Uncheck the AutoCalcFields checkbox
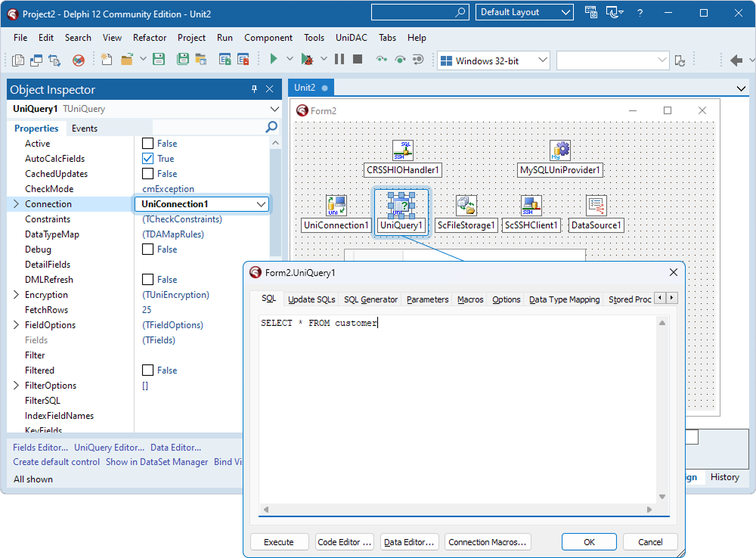This screenshot has width=756, height=558. tap(148, 159)
